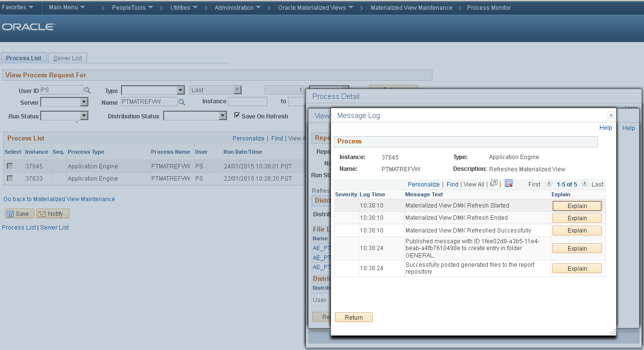Image resolution: width=644 pixels, height=350 pixels.
Task: Select Process Monitor breadcrumb
Action: 489,8
